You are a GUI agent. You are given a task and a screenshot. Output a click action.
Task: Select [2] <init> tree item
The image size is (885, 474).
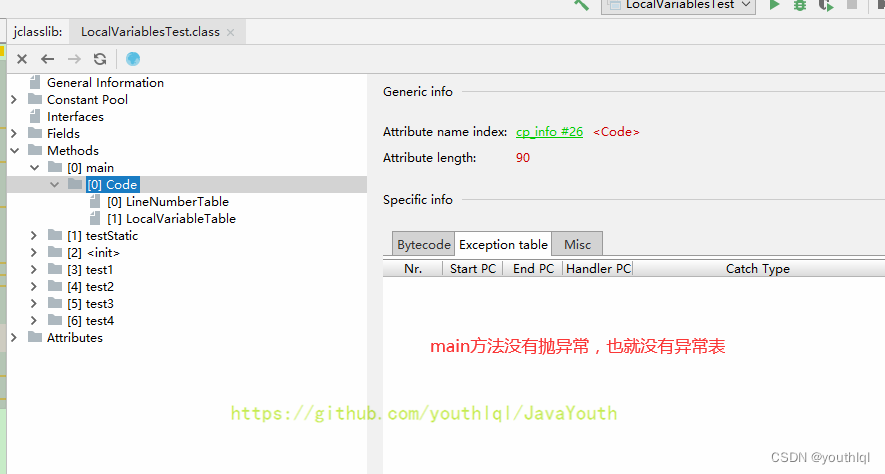93,253
